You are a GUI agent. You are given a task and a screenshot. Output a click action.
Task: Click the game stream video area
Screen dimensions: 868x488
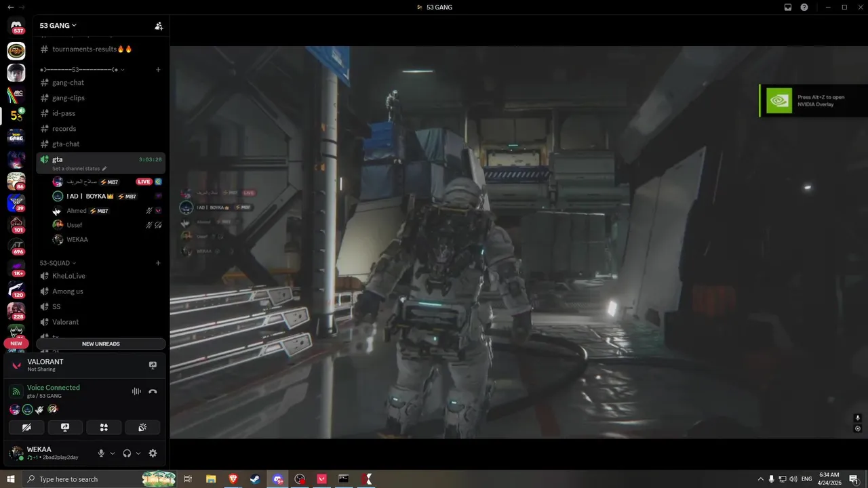pyautogui.click(x=519, y=242)
